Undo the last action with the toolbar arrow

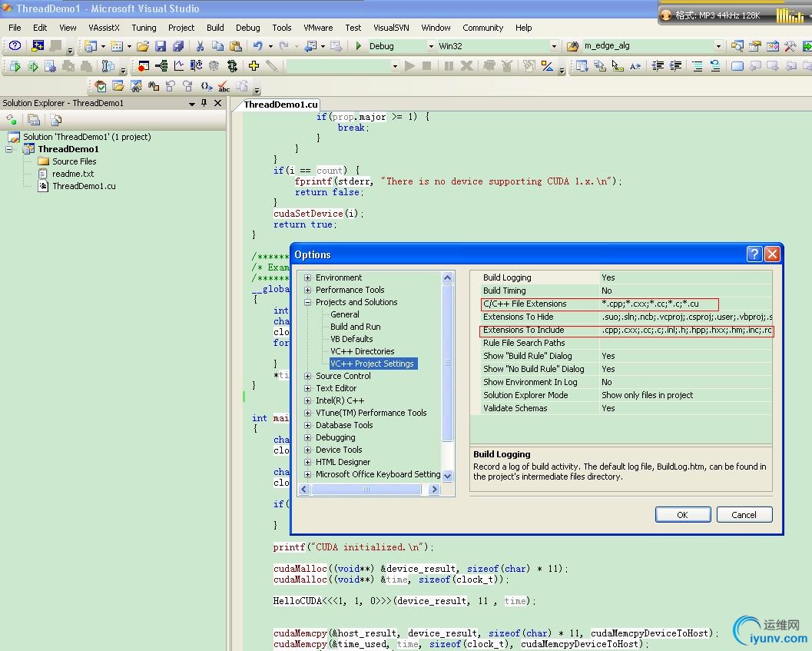point(257,46)
